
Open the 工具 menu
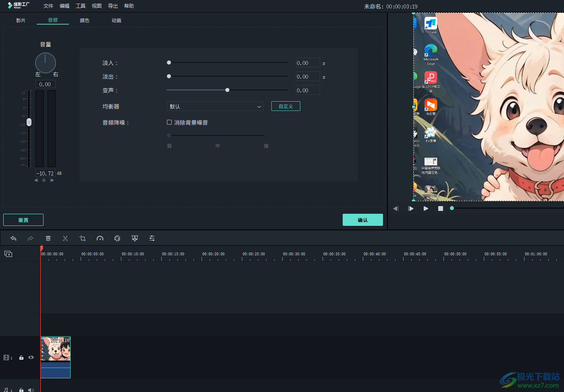point(81,6)
